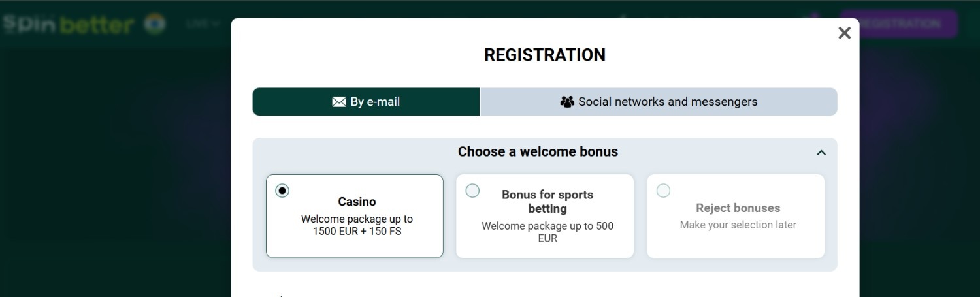Click the Spinbetter logo in the header
This screenshot has width=980, height=297.
click(67, 24)
